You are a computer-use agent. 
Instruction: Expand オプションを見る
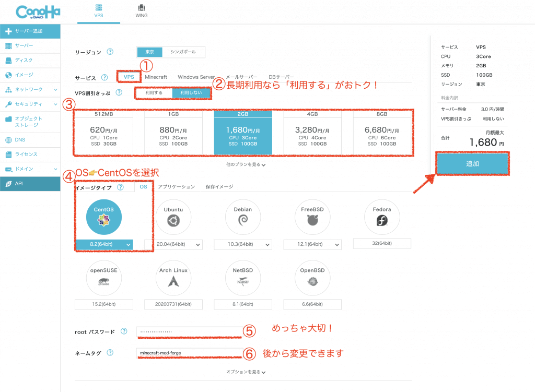point(246,372)
